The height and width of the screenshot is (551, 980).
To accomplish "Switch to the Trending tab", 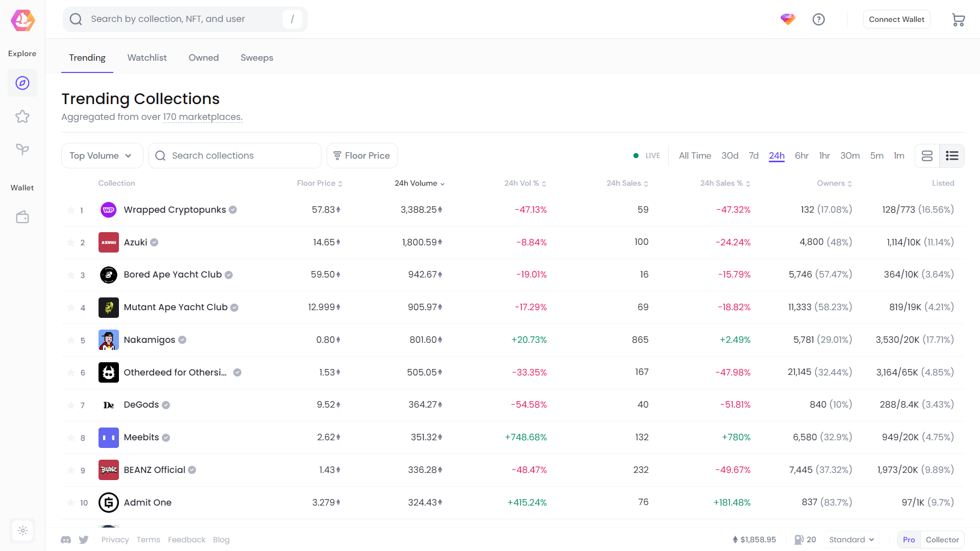I will (87, 58).
